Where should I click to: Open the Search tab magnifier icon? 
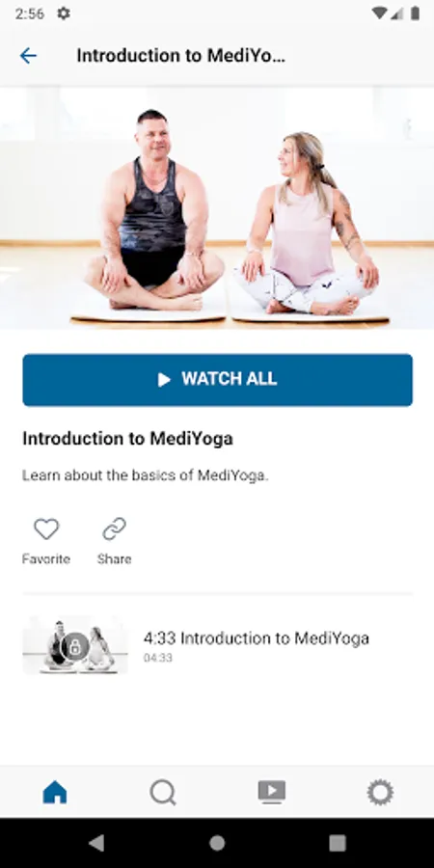[163, 792]
